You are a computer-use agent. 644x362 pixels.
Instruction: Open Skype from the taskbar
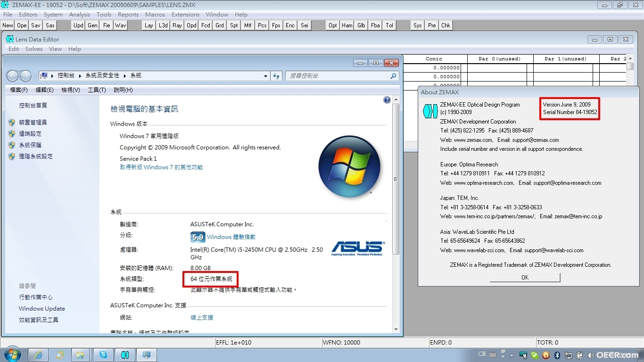click(103, 354)
